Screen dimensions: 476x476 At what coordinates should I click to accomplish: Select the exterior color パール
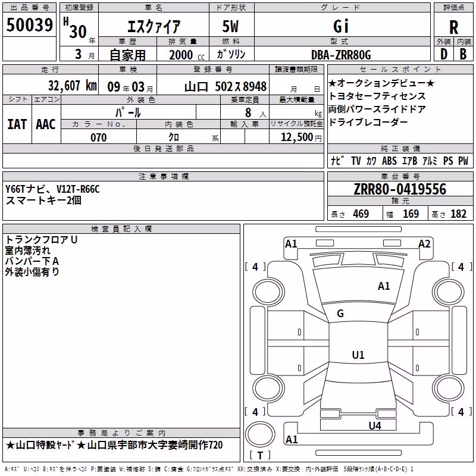128,112
